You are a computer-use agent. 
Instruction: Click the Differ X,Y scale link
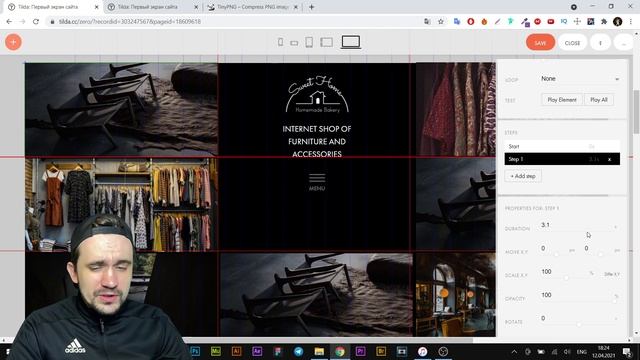612,274
